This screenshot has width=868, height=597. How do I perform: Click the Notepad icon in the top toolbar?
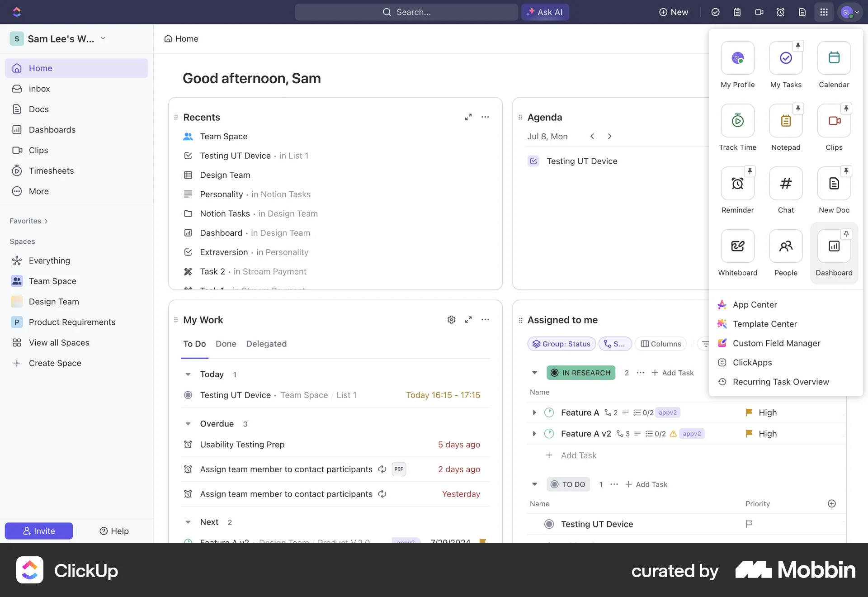[x=737, y=12]
